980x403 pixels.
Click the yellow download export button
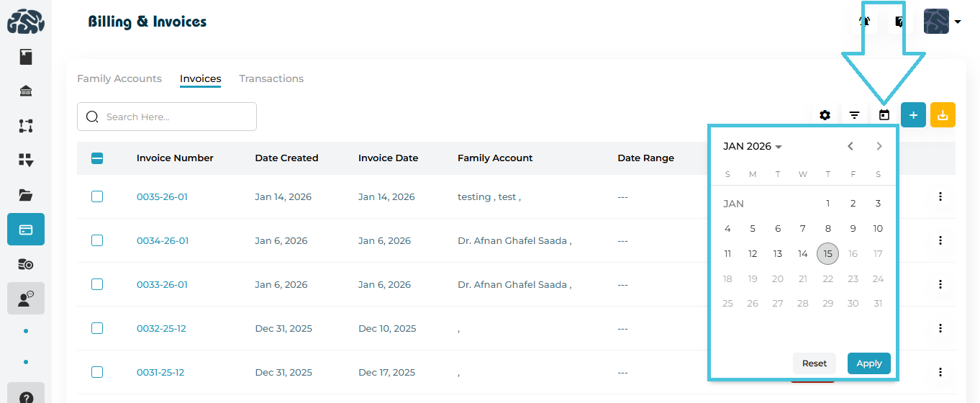[943, 115]
